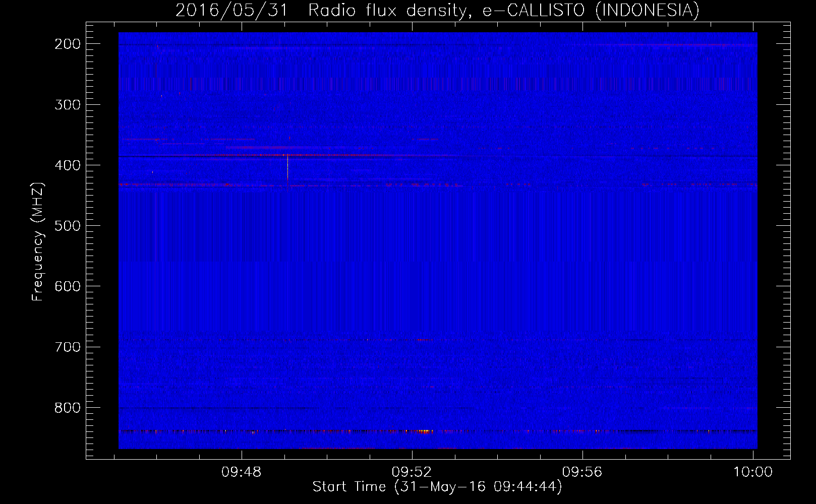Click the 600 frequency tick label

tap(68, 286)
